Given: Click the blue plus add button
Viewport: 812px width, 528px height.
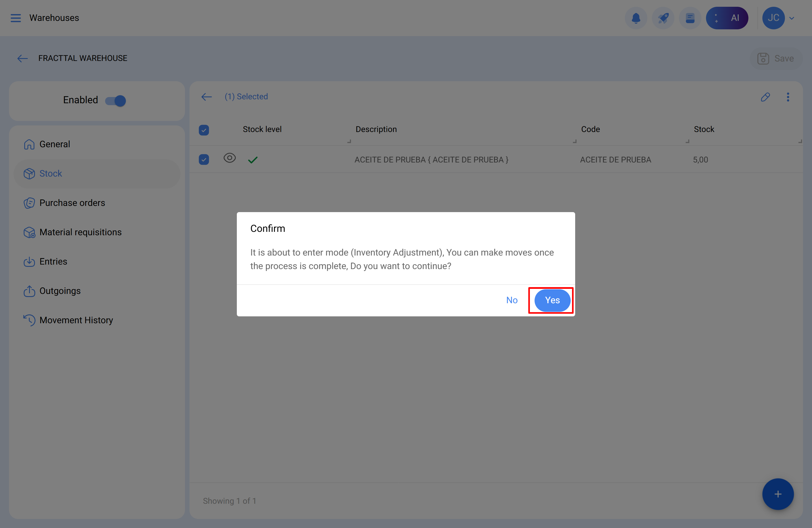Looking at the screenshot, I should pos(778,494).
